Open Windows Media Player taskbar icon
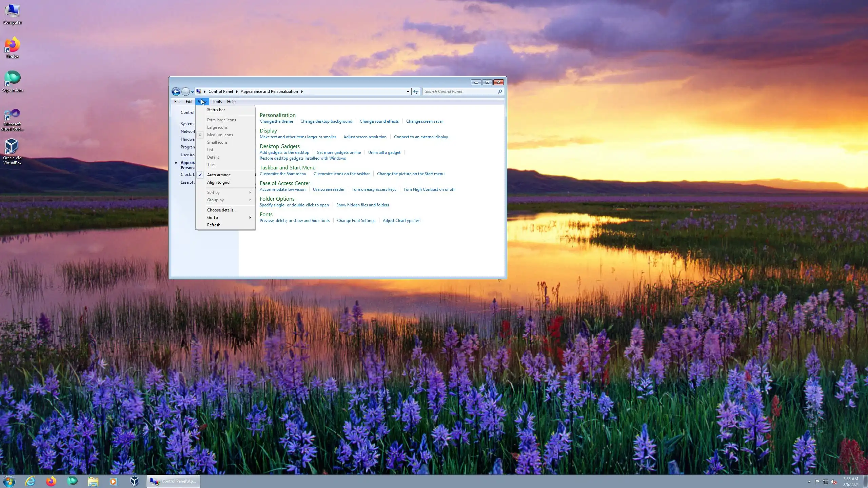The width and height of the screenshot is (868, 488). (x=114, y=481)
